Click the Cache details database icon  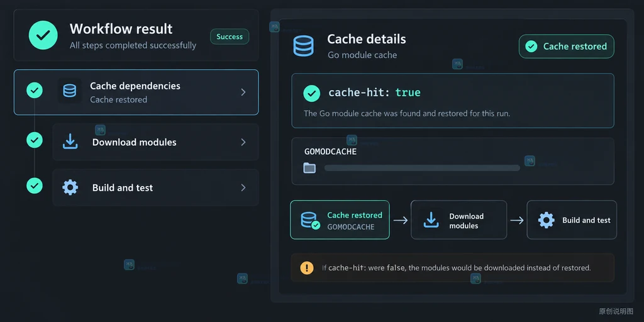[304, 45]
